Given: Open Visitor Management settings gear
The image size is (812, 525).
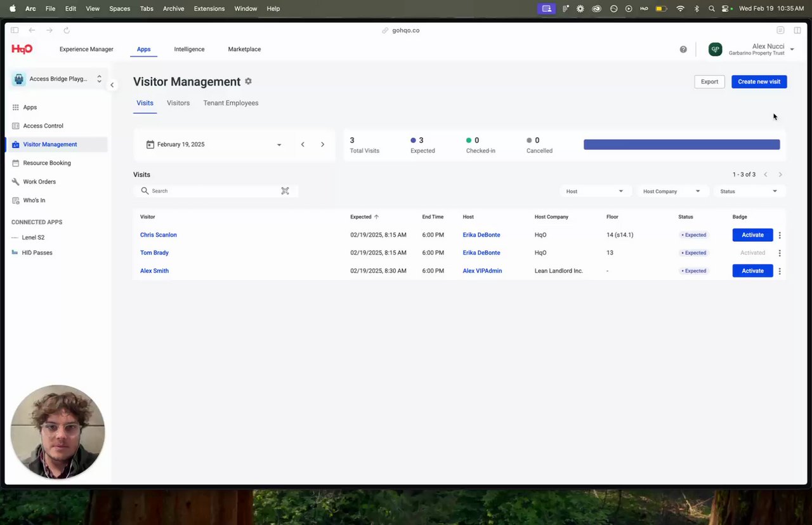Looking at the screenshot, I should point(248,81).
